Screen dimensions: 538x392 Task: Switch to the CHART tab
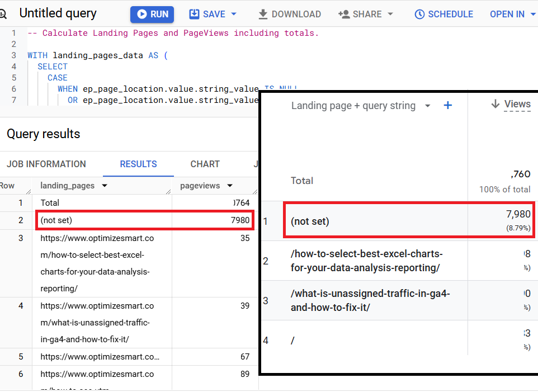[205, 164]
